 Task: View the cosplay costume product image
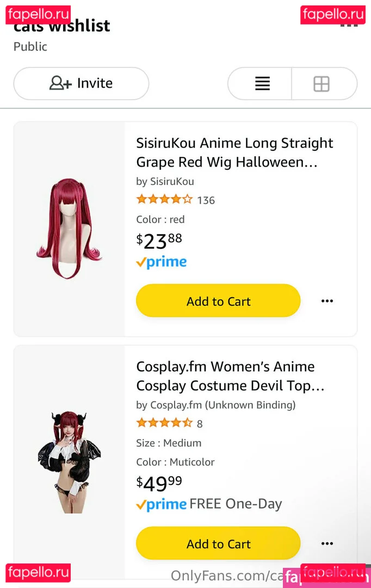[x=69, y=462]
